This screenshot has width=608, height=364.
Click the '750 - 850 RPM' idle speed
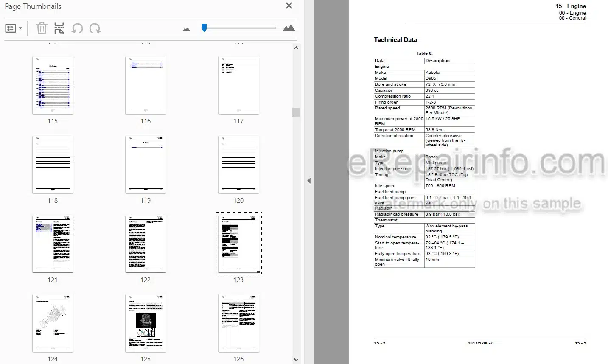tap(440, 186)
